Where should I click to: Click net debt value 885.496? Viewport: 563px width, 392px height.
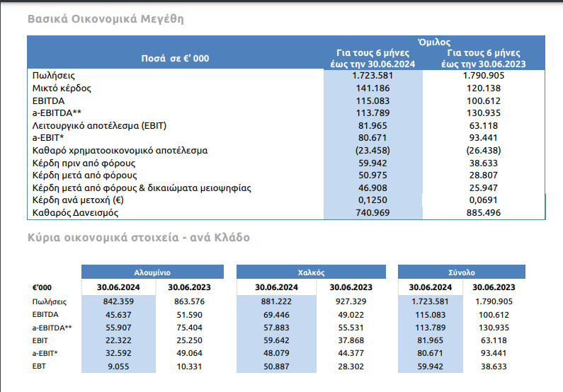(484, 213)
